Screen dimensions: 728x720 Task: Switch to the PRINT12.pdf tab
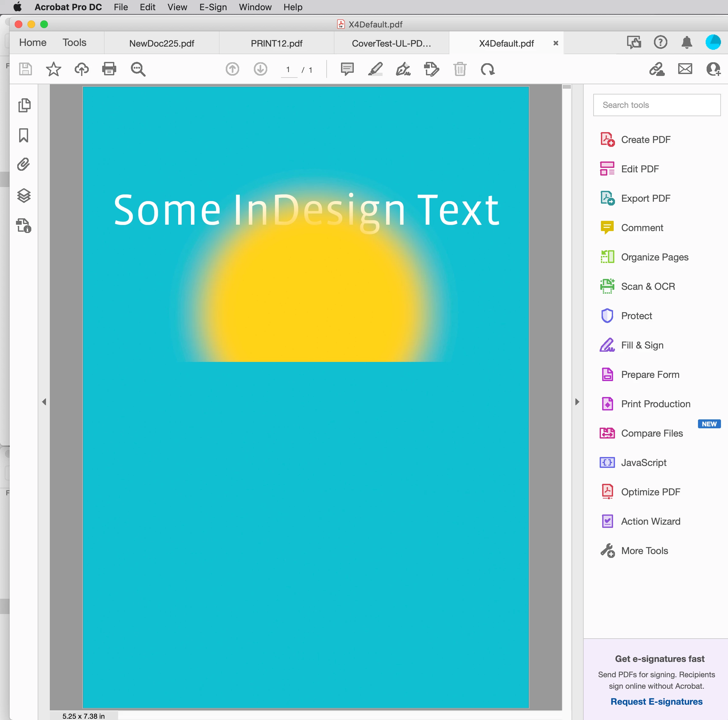tap(276, 43)
